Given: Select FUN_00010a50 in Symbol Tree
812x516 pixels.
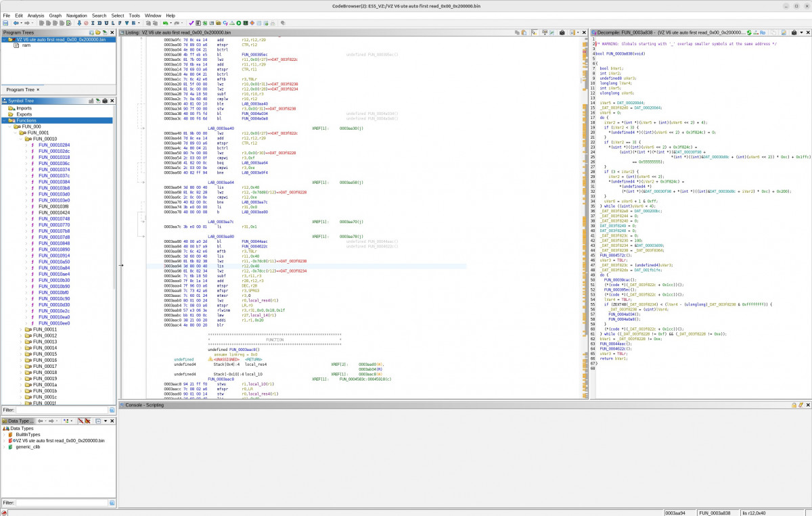Looking at the screenshot, I should [x=54, y=261].
